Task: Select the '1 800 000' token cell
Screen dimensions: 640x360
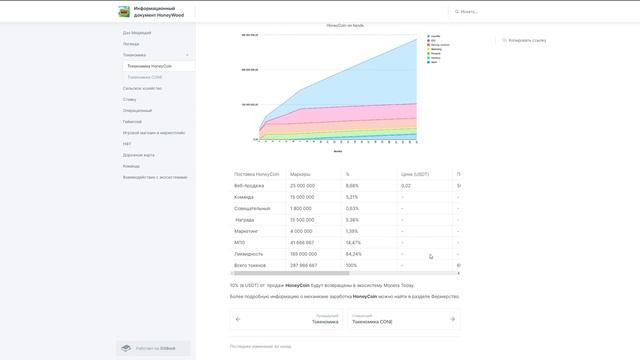Action: tap(301, 209)
